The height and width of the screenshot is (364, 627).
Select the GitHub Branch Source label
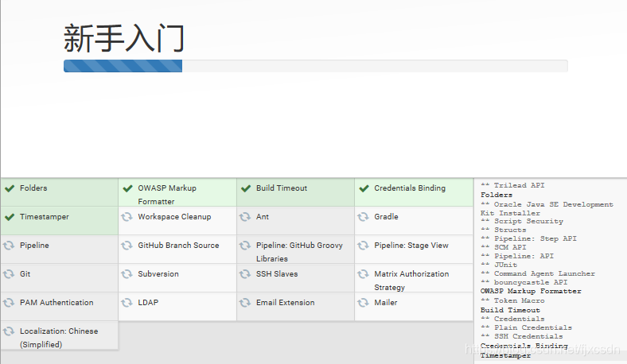(178, 246)
